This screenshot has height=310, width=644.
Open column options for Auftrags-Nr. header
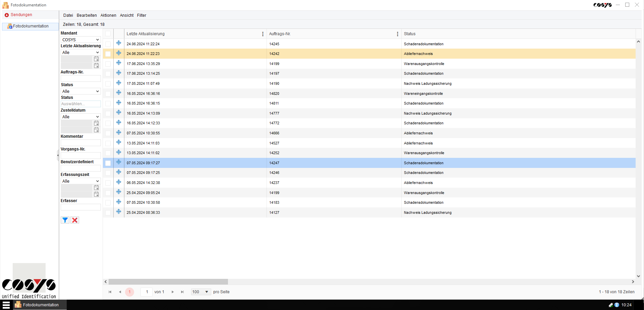(x=398, y=34)
